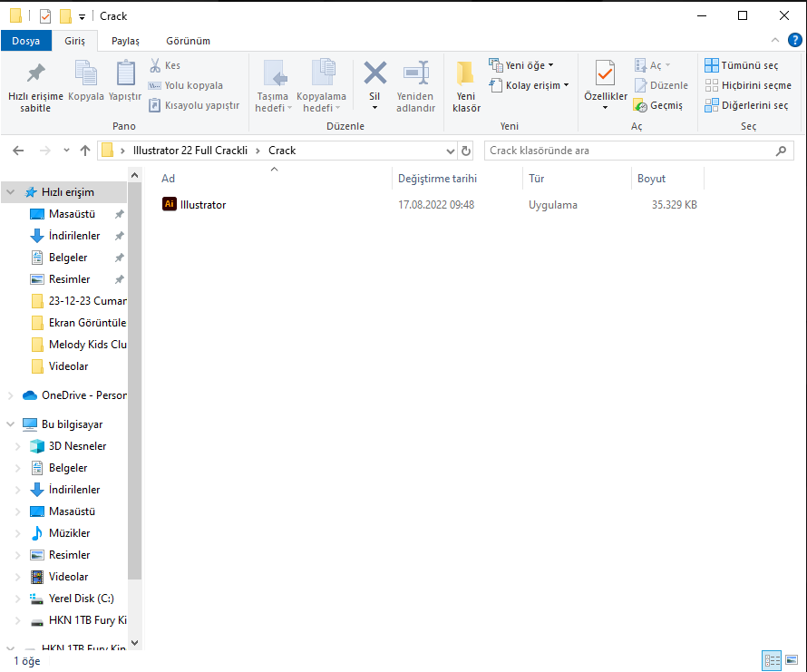
Task: Open the Yeni öğe dropdown
Action: [x=521, y=65]
